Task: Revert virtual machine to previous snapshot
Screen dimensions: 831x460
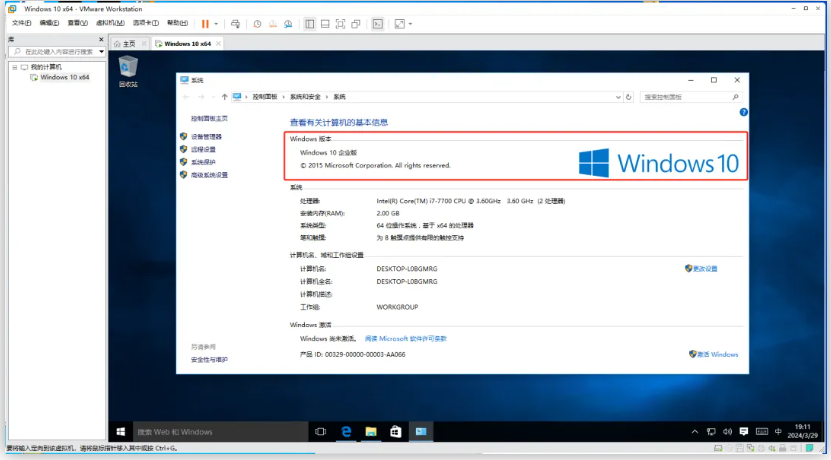Action: (x=272, y=24)
